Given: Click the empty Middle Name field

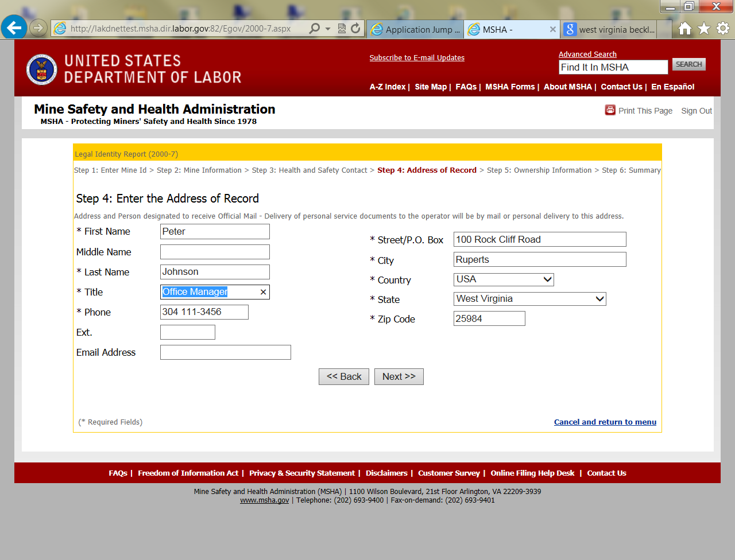Looking at the screenshot, I should [215, 252].
